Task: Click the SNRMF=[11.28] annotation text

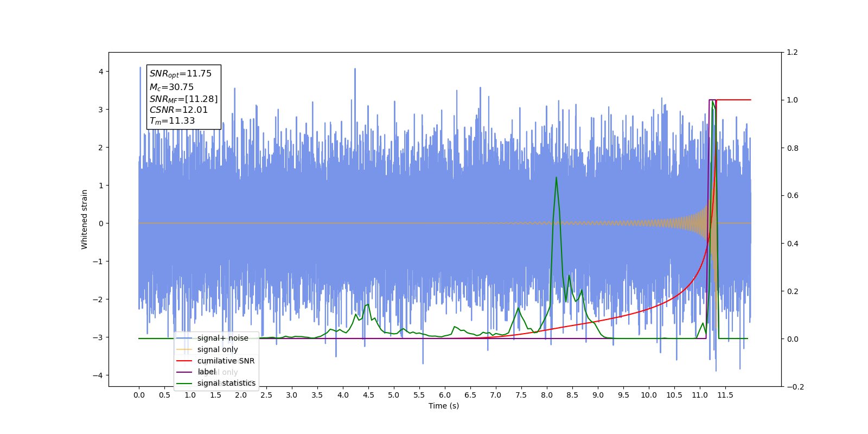Action: (x=183, y=99)
